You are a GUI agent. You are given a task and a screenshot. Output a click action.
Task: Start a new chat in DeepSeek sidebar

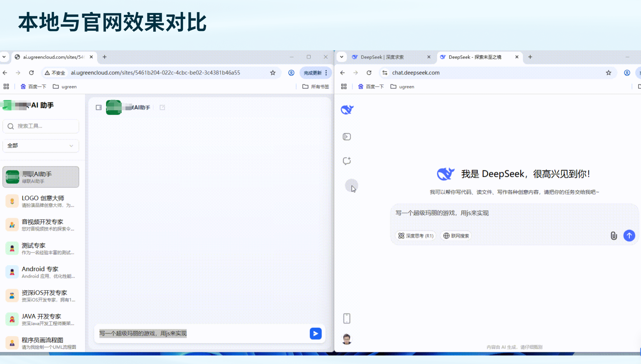click(x=347, y=161)
